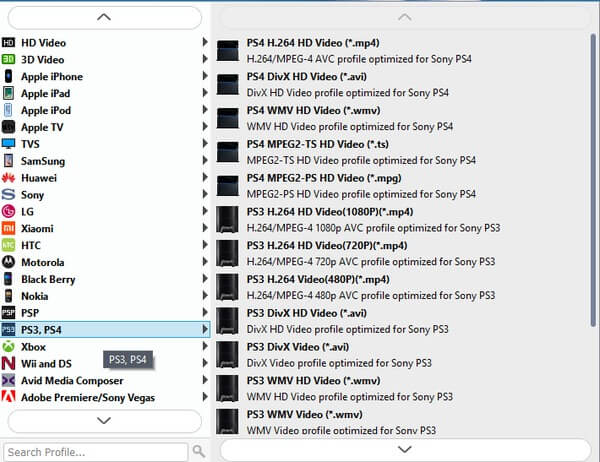Expand the Apple iPhone submenu arrow
The width and height of the screenshot is (600, 462).
tap(205, 75)
